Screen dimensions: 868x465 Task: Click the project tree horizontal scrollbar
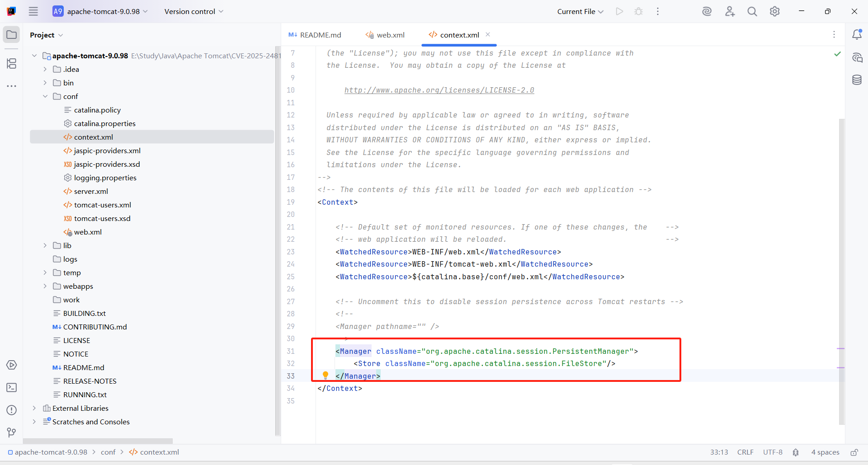[98, 441]
